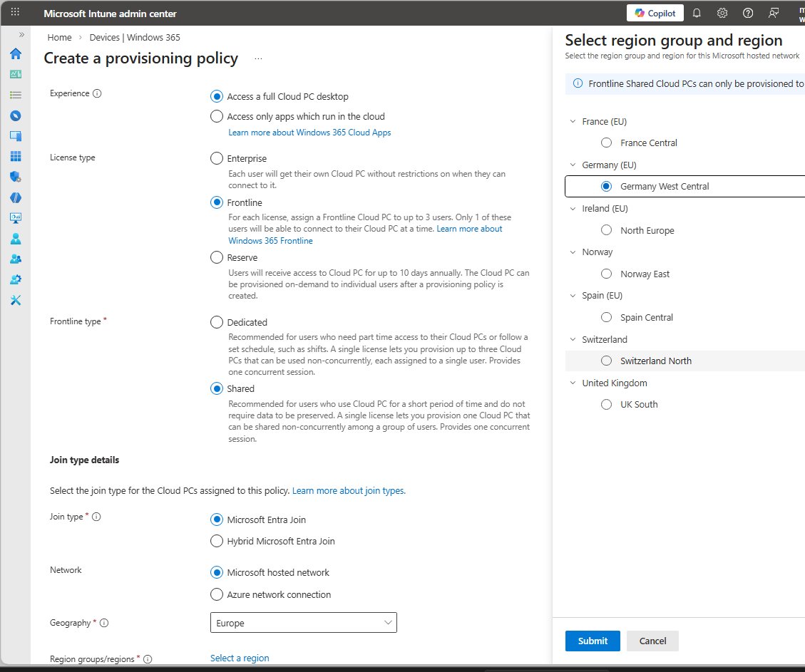Open the Copilot button in header

tap(655, 13)
